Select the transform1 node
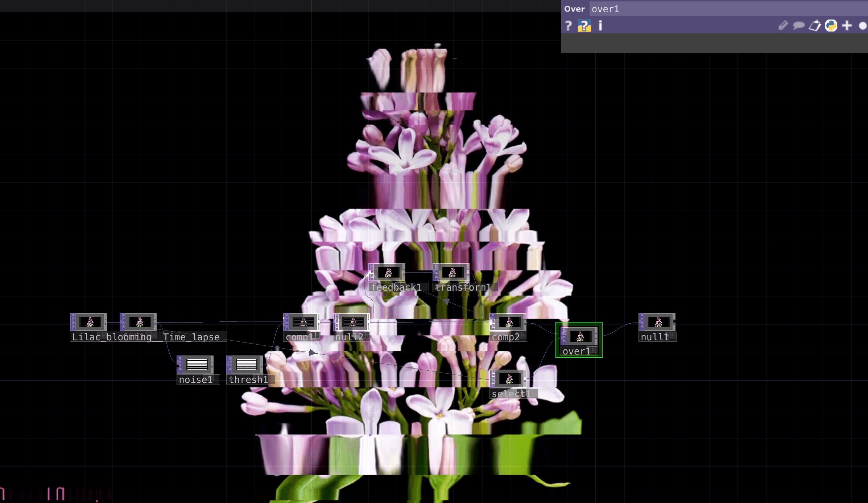Screen dimensions: 868x503 point(452,273)
